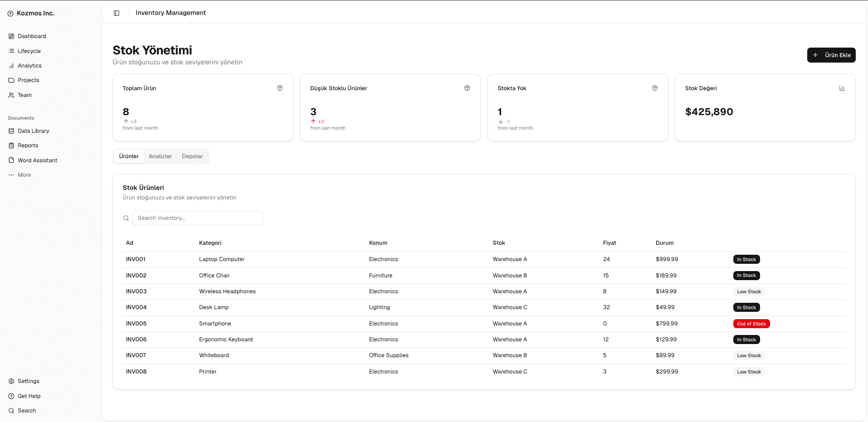868x422 pixels.
Task: Select the INV001 row ID
Action: 136,259
